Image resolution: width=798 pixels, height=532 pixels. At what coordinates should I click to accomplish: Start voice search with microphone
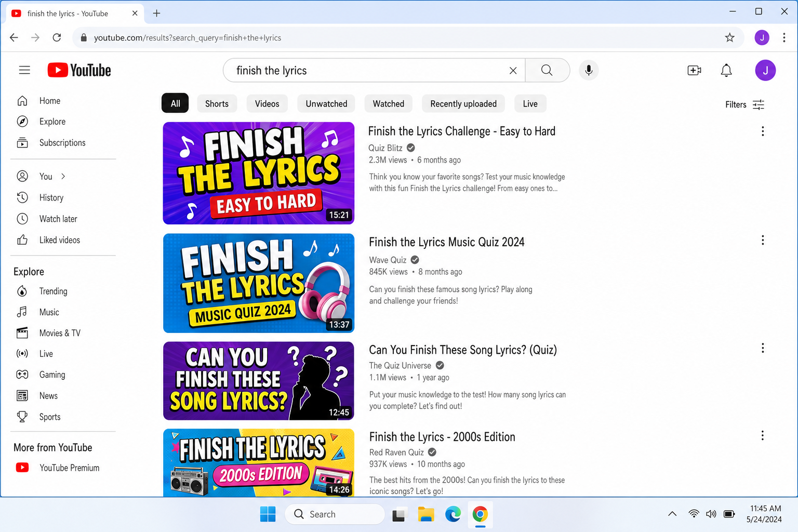[589, 70]
